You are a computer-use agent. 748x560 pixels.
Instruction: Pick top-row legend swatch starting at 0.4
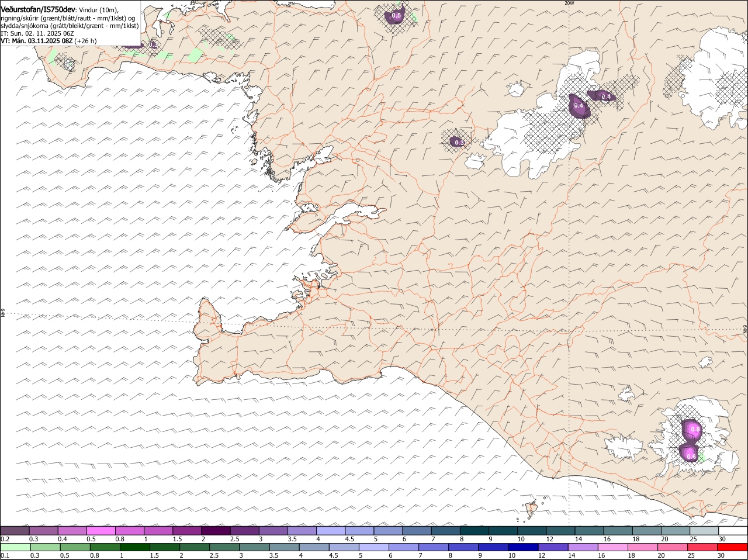point(72,531)
